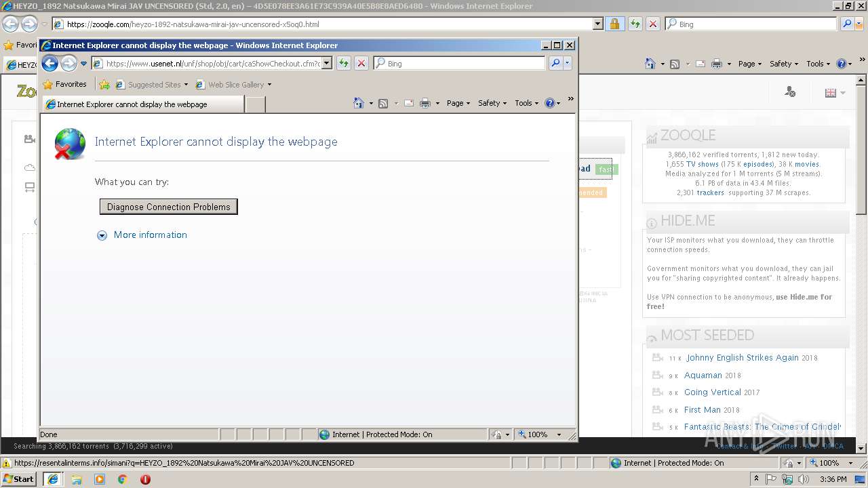Click Opera icon in taskbar
Viewport: 868px width, 488px height.
point(145,479)
